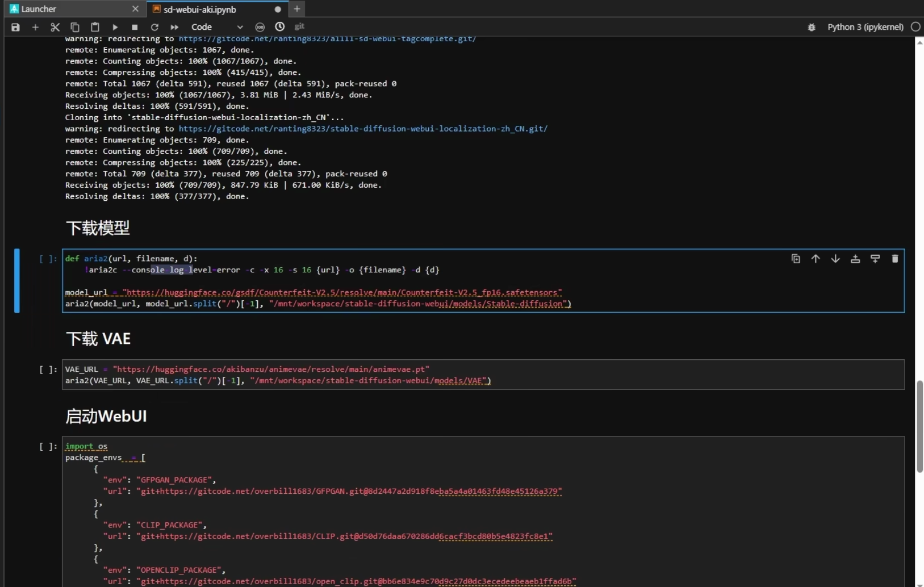The image size is (924, 587).
Task: Interrupt the kernel with the stop icon
Action: [x=135, y=27]
